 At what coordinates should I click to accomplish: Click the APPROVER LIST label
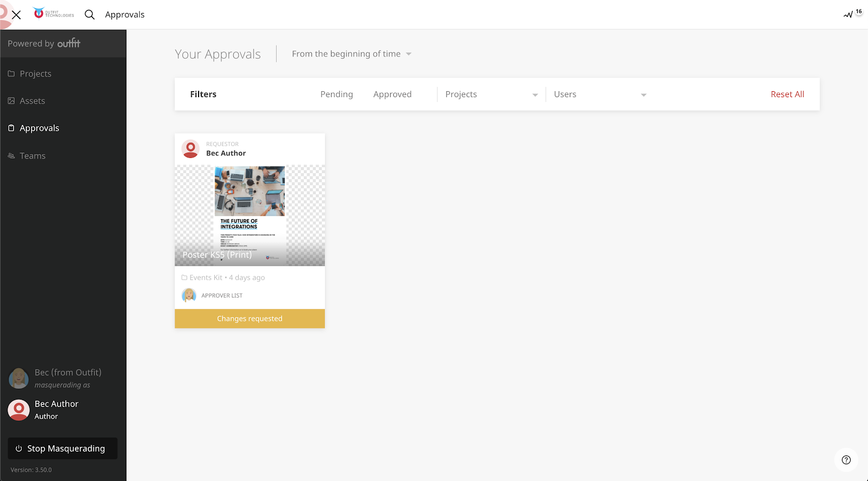click(x=222, y=295)
